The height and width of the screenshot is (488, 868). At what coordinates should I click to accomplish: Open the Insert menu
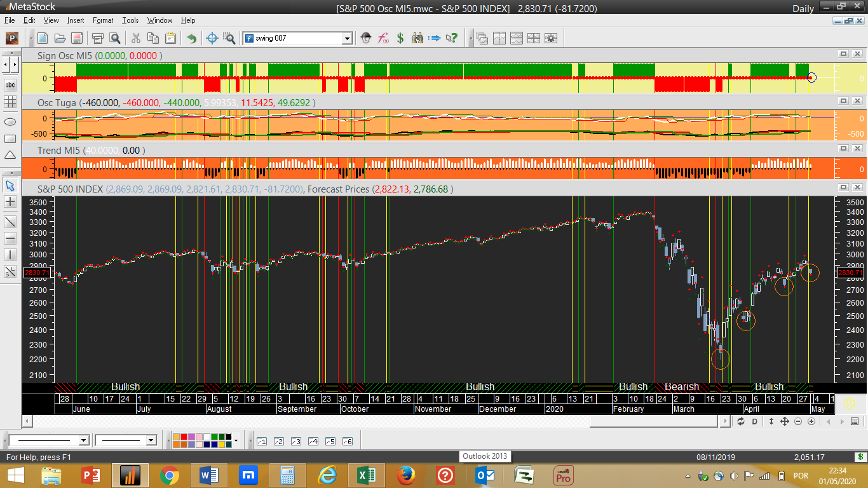(75, 20)
